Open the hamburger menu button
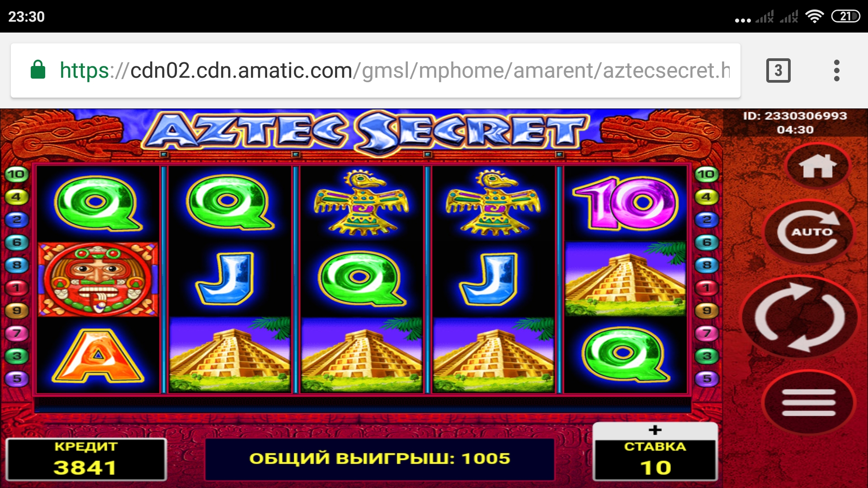The width and height of the screenshot is (868, 488). [x=809, y=402]
